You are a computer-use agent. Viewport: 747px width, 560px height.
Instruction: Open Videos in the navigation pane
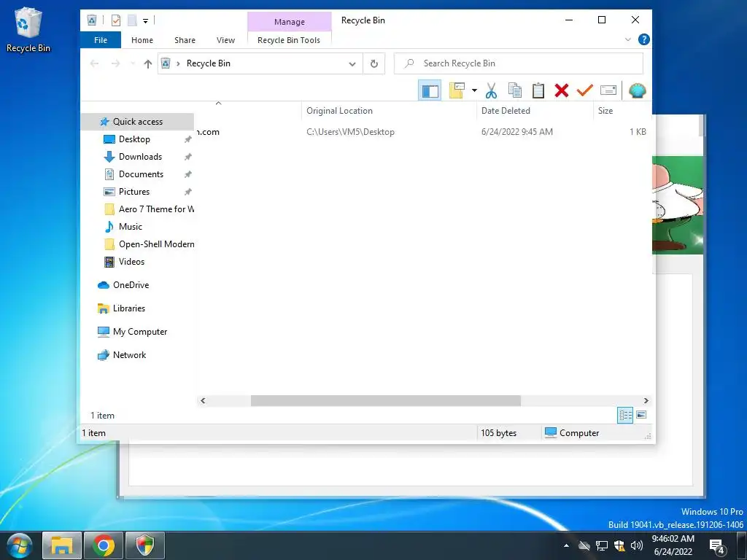pos(131,262)
